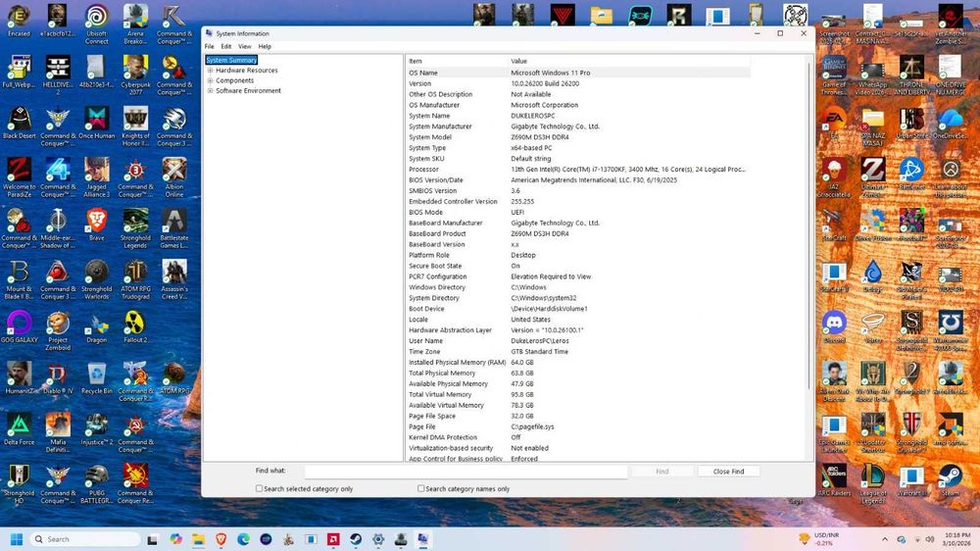Open the Brave browser desktop icon
Screen dimensions: 980x551
click(96, 225)
